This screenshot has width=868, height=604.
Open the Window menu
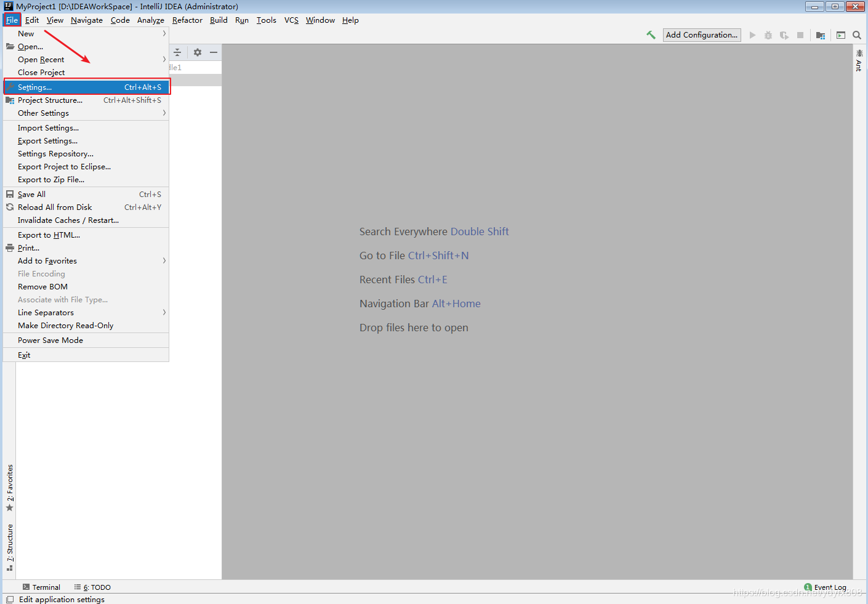(x=320, y=20)
